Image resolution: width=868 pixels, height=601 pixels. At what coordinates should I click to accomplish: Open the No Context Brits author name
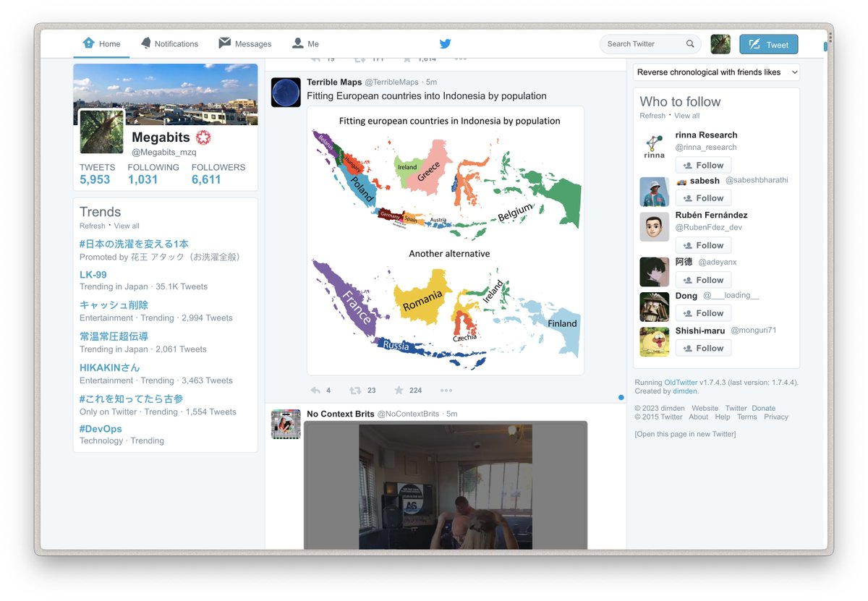(x=341, y=414)
